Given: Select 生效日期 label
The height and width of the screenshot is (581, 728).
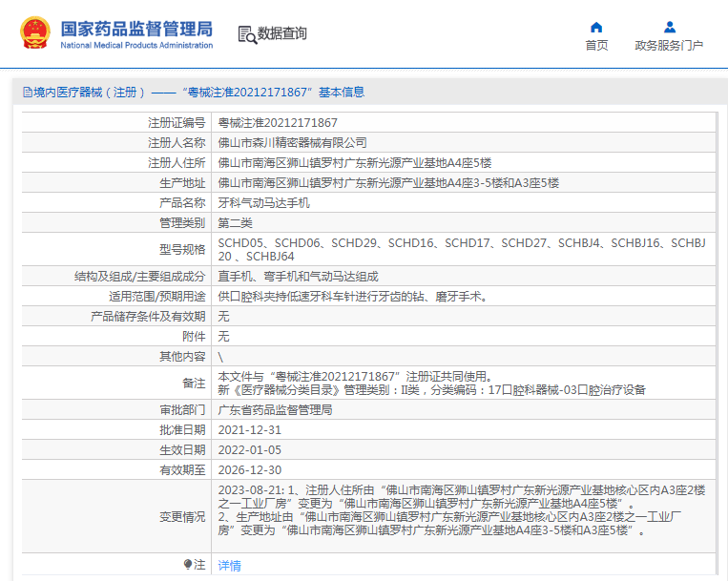Looking at the screenshot, I should click(182, 449).
